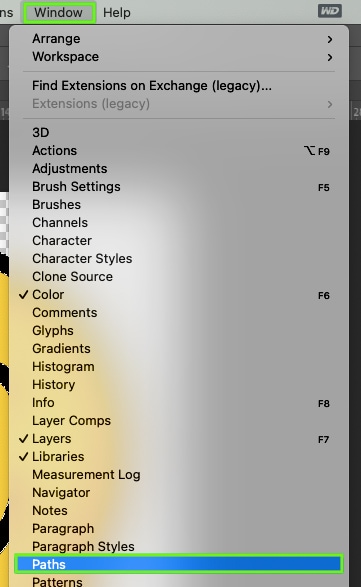Expand the Arrange submenu

[x=179, y=39]
